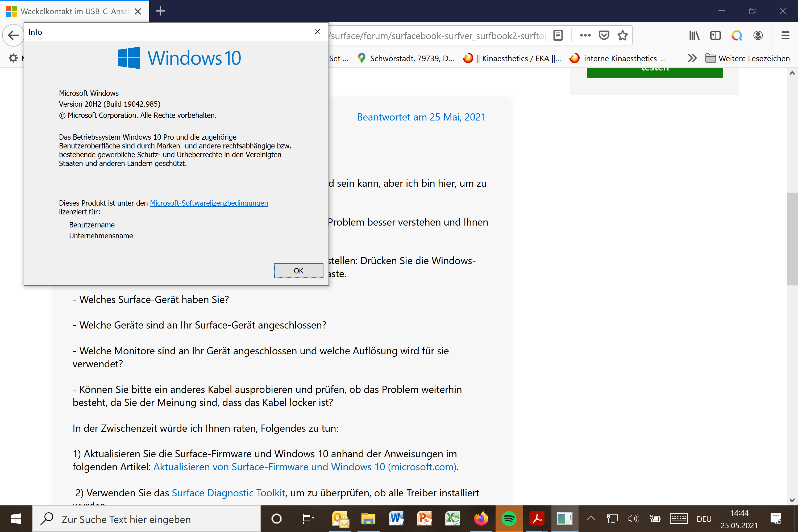
Task: Open the Surface Diagnostic Toolkit link
Action: 228,493
